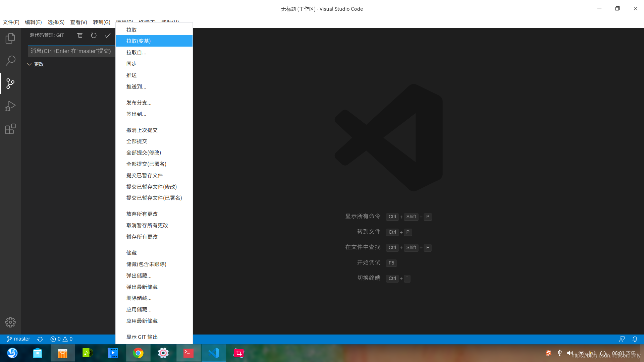Screen dimensions: 644x362
Task: Refresh the Source Control panel
Action: click(x=94, y=35)
